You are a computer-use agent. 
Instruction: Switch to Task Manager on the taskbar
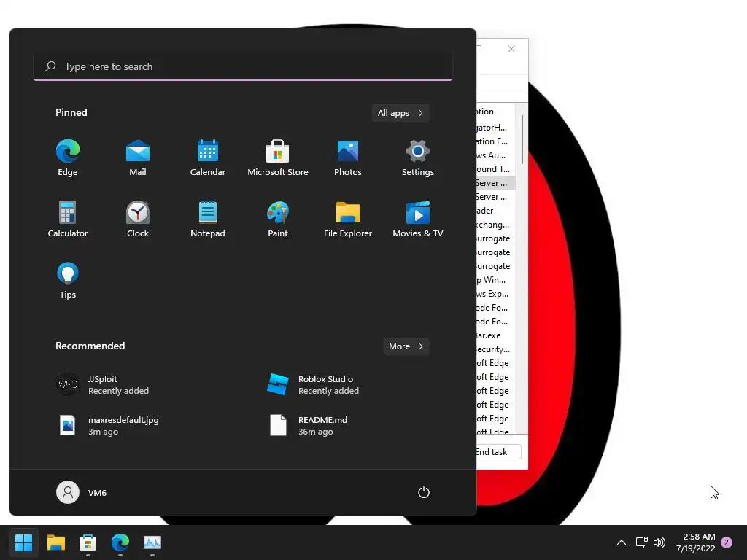(x=152, y=542)
